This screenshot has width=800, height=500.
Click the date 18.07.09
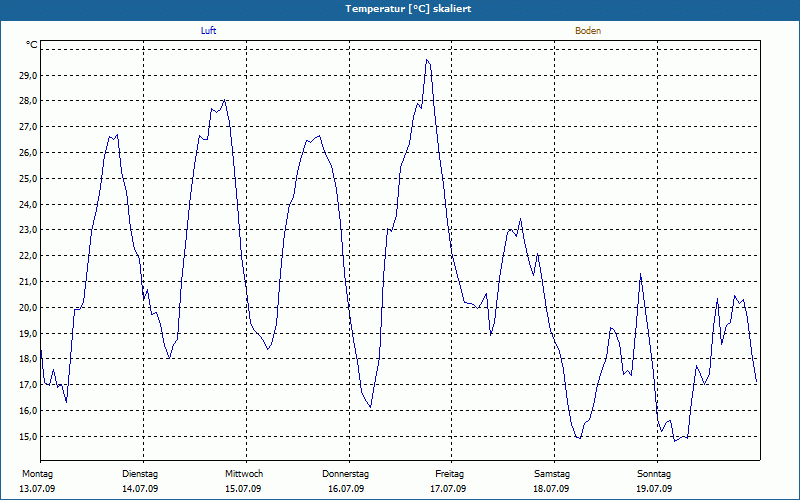click(x=552, y=489)
